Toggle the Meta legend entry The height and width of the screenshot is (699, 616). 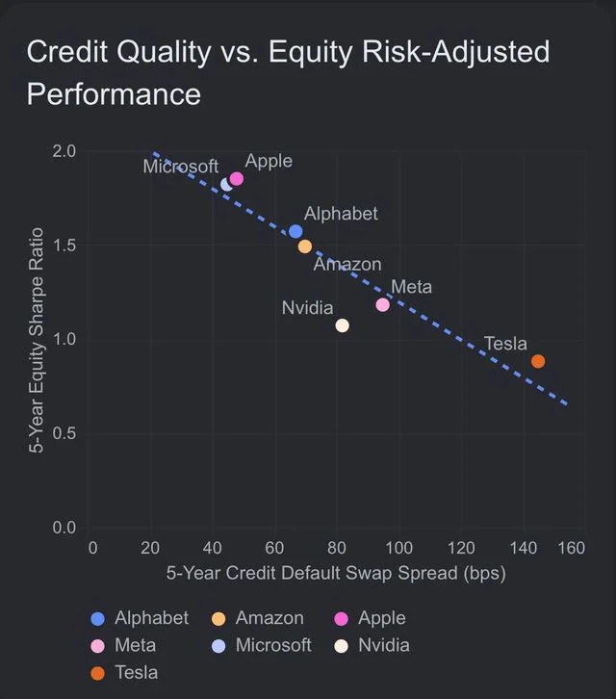pos(122,645)
